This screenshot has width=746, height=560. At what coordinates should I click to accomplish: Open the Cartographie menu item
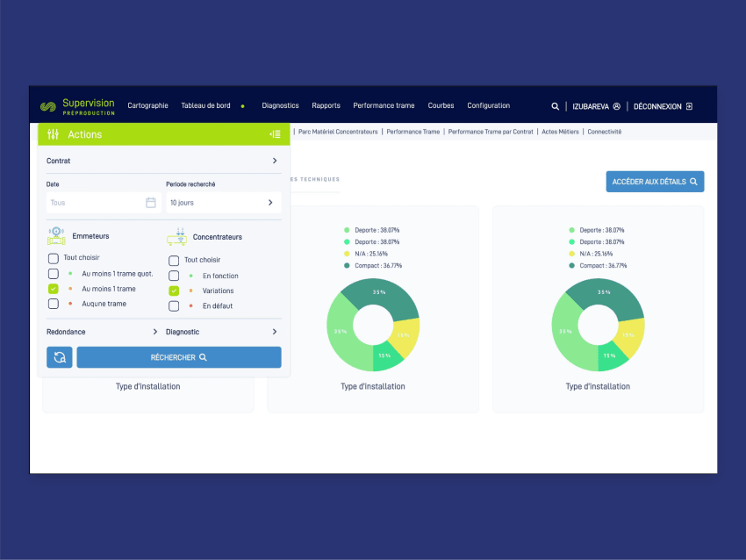coord(147,105)
